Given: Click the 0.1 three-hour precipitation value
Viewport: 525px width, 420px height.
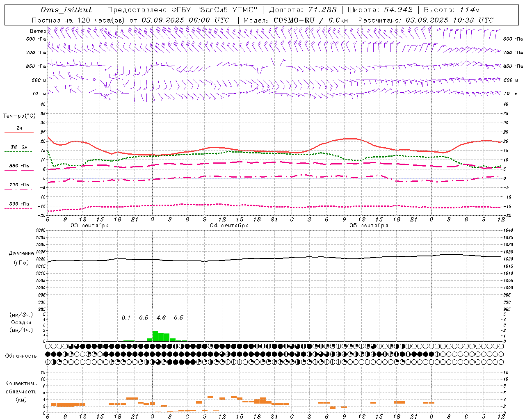Looking at the screenshot, I should click(126, 318).
